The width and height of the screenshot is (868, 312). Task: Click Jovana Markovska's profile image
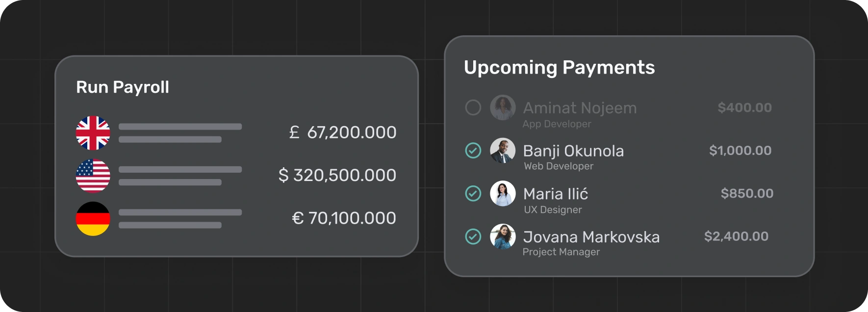pos(502,237)
